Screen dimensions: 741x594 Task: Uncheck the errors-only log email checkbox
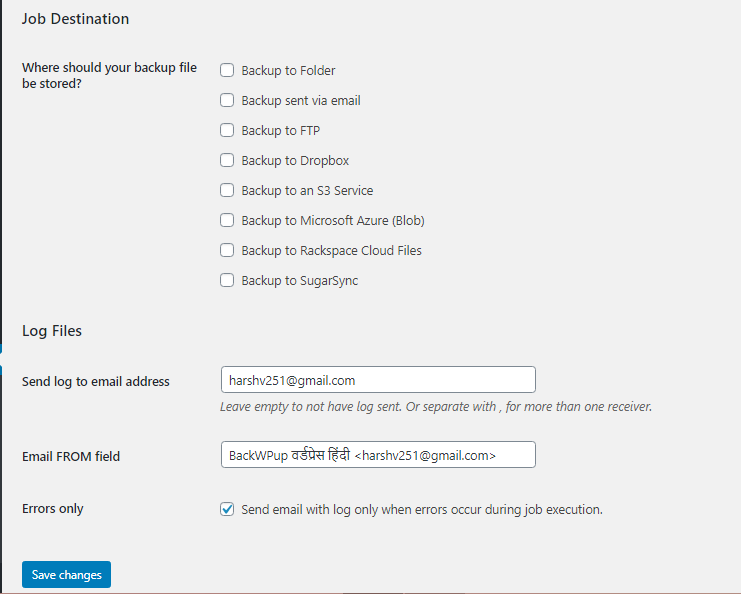(x=227, y=509)
